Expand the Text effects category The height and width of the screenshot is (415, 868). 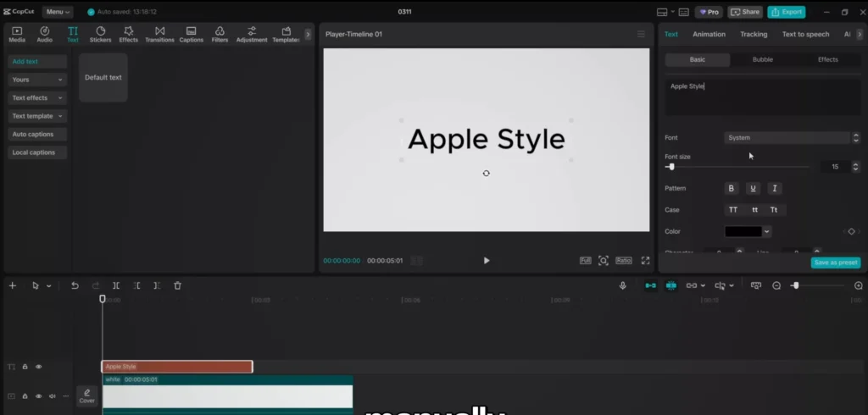coord(37,98)
